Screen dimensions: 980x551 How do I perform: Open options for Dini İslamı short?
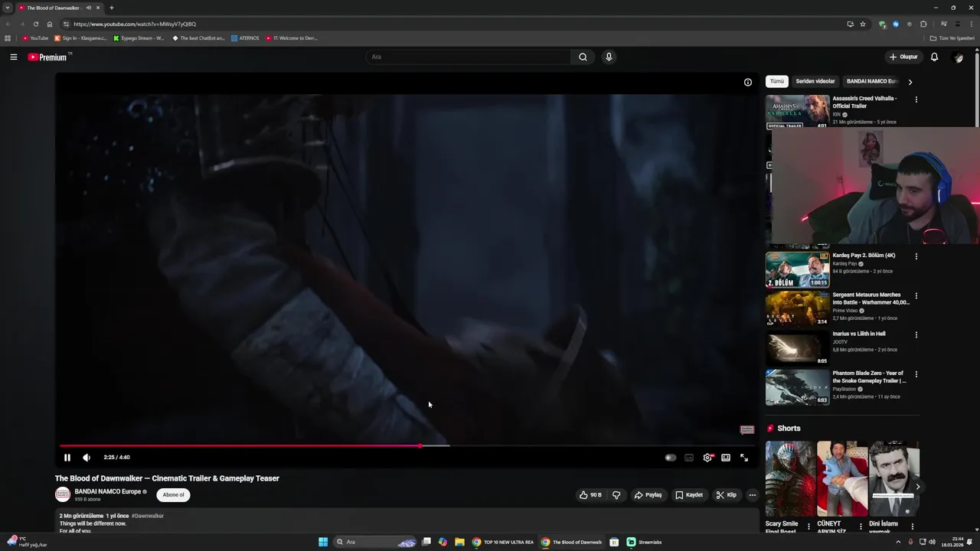[x=912, y=526]
